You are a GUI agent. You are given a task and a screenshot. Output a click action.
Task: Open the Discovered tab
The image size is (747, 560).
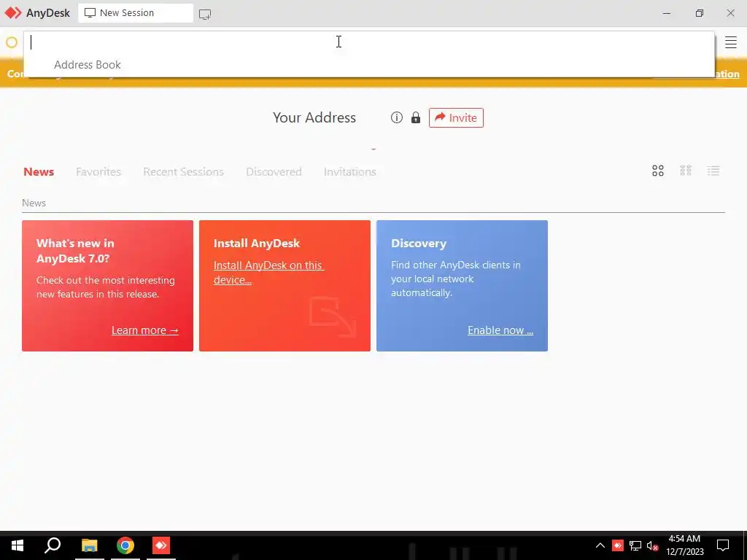(x=274, y=171)
